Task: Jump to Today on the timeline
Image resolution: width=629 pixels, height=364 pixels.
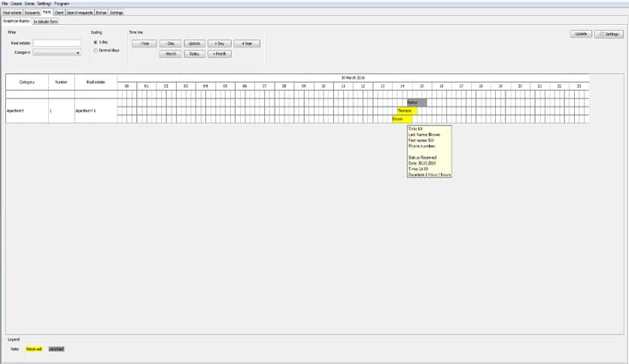Action: pos(195,53)
